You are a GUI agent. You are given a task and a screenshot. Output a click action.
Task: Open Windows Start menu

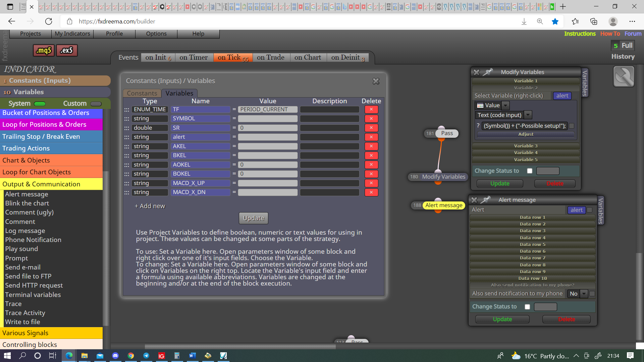7,356
